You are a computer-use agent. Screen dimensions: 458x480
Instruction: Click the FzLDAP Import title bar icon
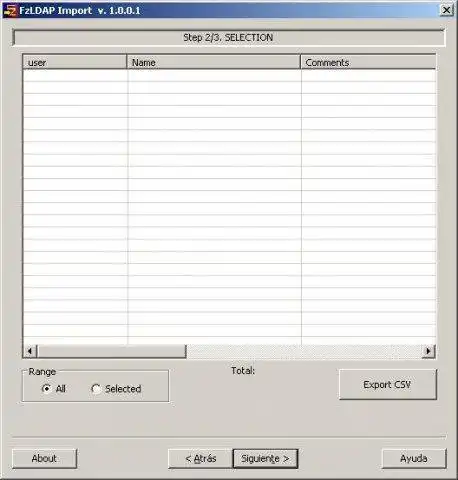pos(10,10)
